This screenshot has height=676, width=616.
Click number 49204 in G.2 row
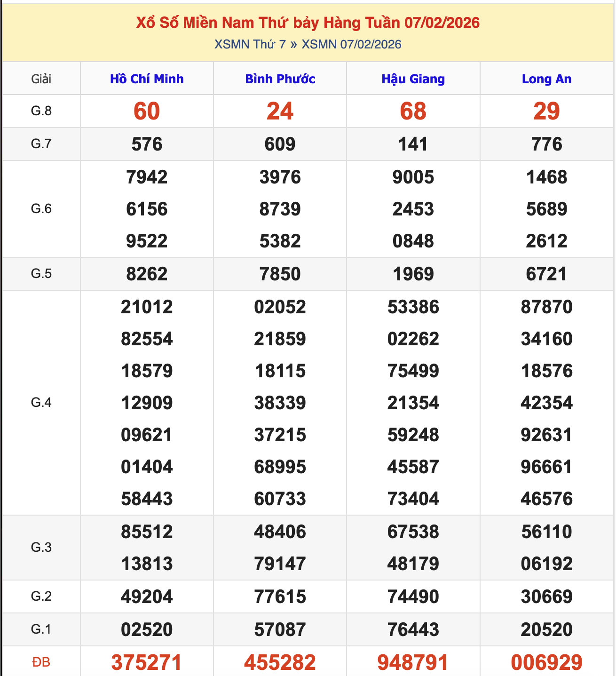(x=146, y=596)
